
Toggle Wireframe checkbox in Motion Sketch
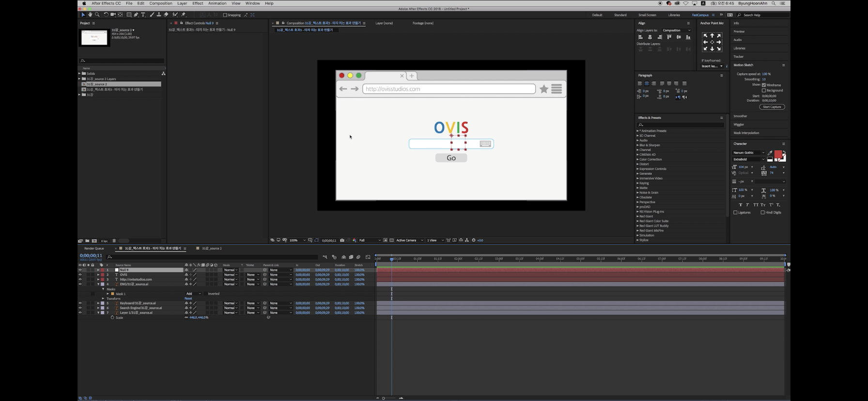pyautogui.click(x=764, y=85)
